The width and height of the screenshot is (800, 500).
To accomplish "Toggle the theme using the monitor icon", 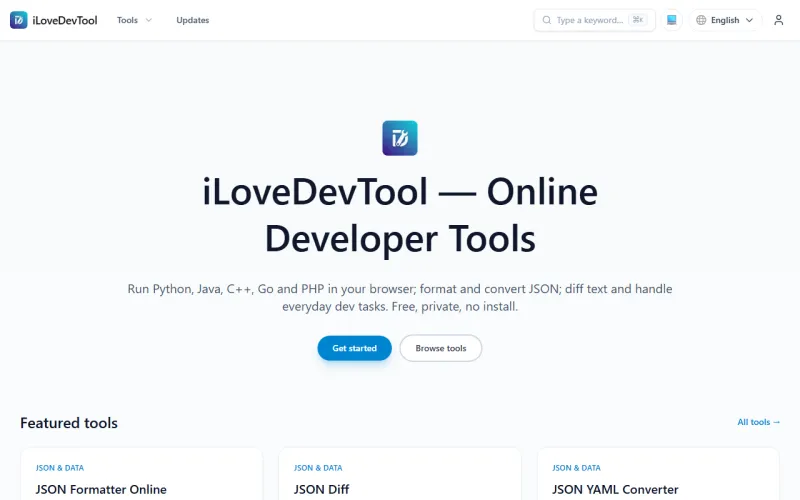I will pyautogui.click(x=671, y=20).
